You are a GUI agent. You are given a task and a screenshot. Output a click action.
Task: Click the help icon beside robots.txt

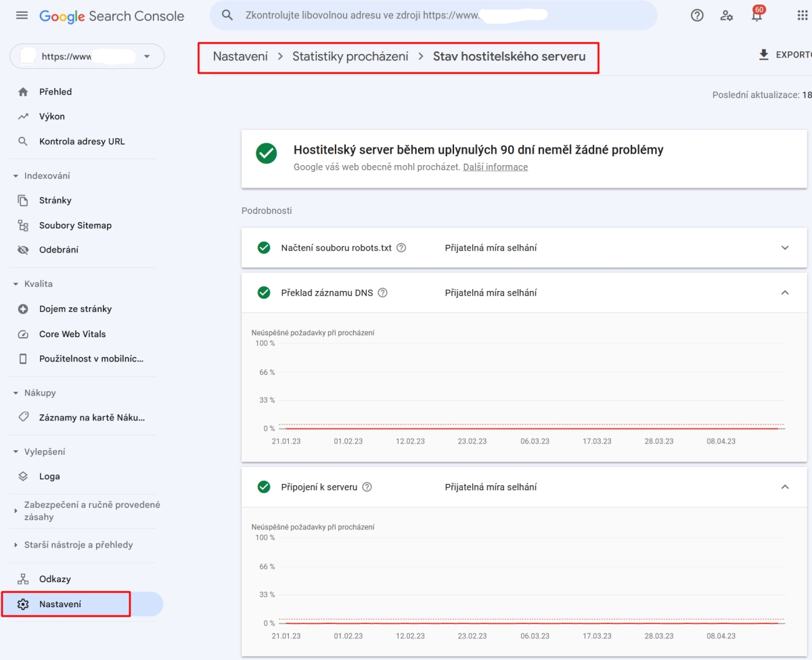point(401,248)
